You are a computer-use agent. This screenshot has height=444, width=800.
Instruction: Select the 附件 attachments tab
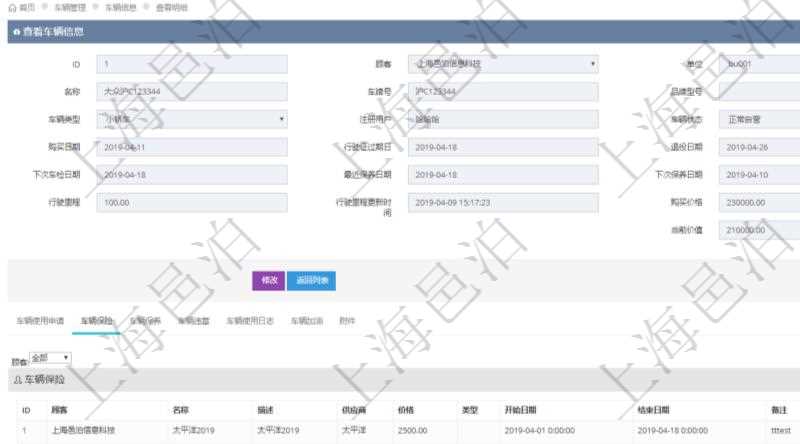[x=347, y=321]
